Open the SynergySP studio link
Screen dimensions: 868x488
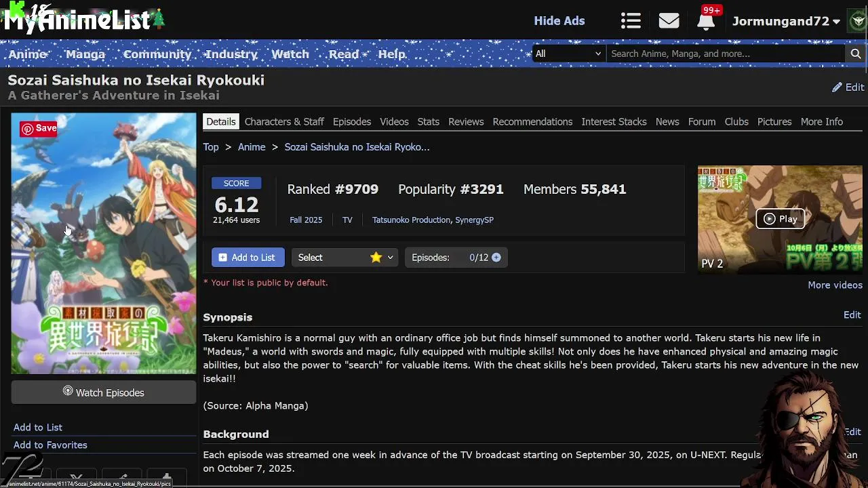pos(474,220)
